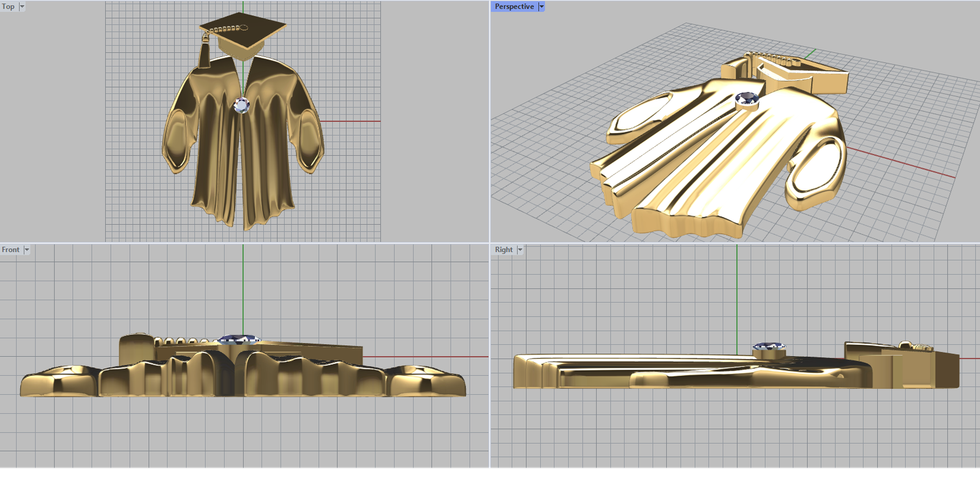Pick the blue gemstone in Perspective view
Image resolution: width=980 pixels, height=478 pixels.
(x=747, y=97)
